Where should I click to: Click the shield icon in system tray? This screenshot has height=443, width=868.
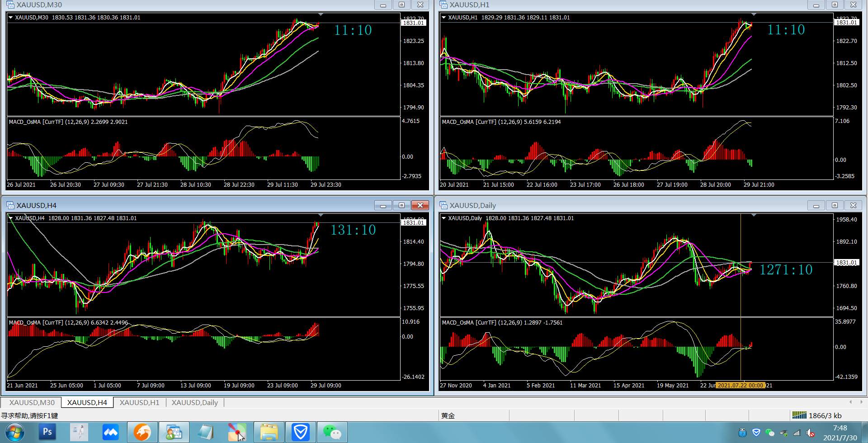coord(756,433)
